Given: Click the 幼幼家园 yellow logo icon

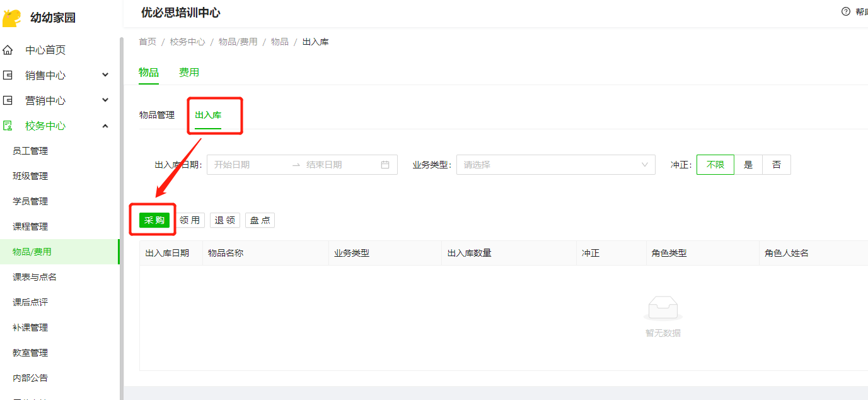Looking at the screenshot, I should pos(12,18).
